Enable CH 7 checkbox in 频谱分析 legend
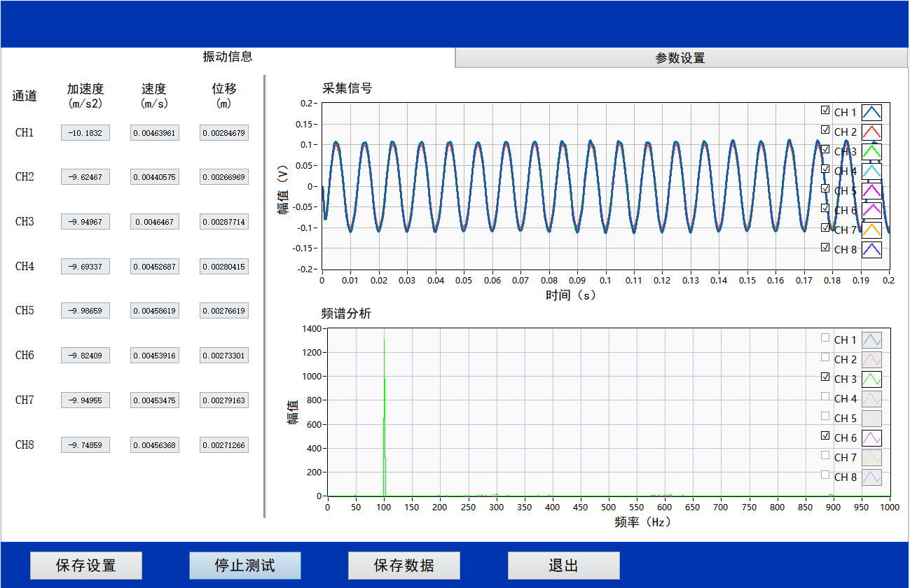This screenshot has width=910, height=588. (x=825, y=455)
